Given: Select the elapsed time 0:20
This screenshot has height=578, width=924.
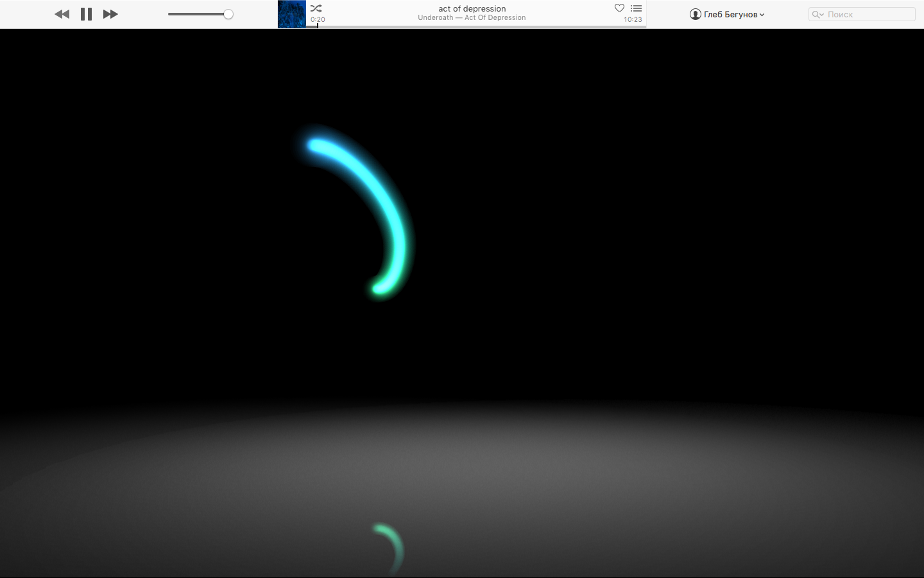Looking at the screenshot, I should [318, 19].
